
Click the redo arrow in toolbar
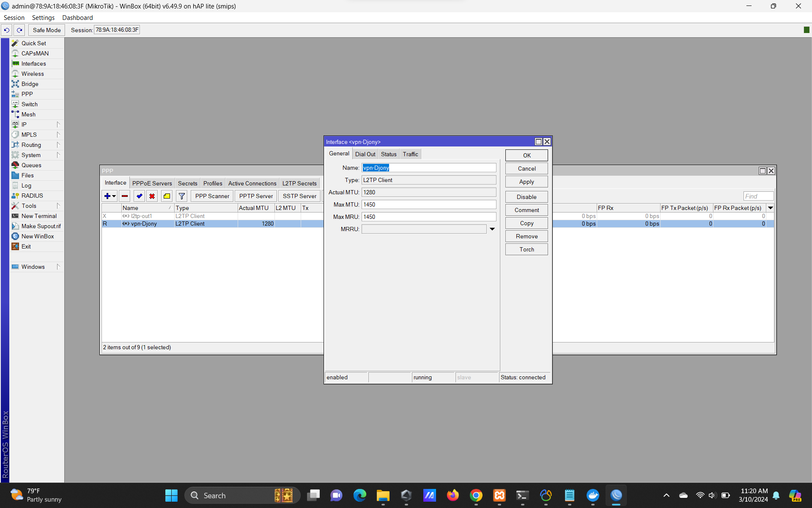19,30
